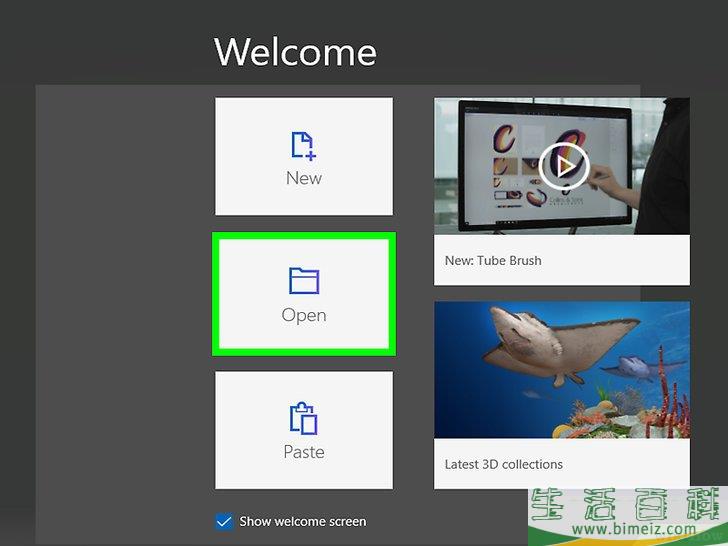This screenshot has height=546, width=728.
Task: Click the 'Show welcome screen' label
Action: [303, 521]
